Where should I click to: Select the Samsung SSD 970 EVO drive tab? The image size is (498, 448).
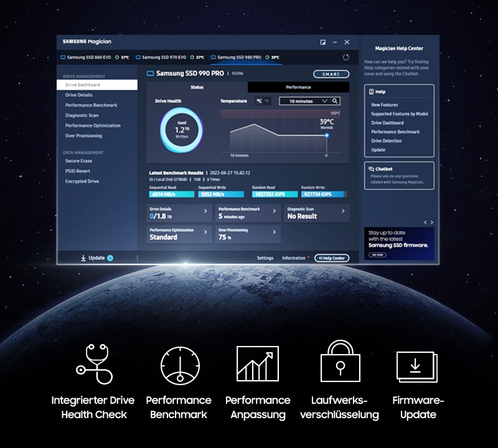click(x=170, y=57)
